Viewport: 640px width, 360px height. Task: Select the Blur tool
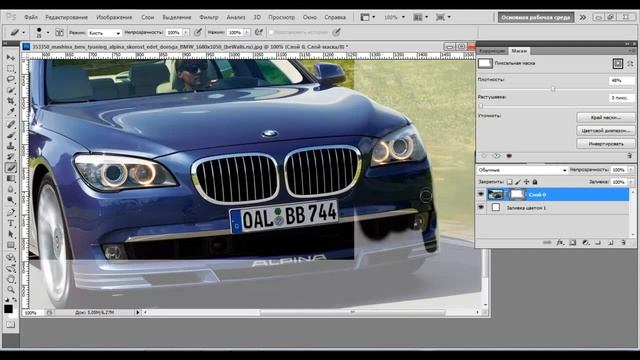(x=11, y=189)
